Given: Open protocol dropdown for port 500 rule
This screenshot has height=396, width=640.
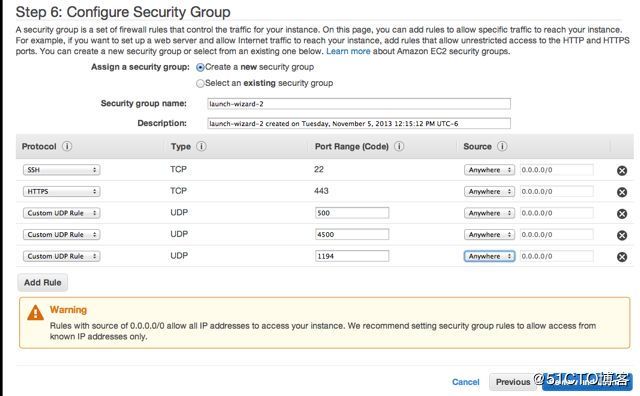Looking at the screenshot, I should pyautogui.click(x=61, y=213).
